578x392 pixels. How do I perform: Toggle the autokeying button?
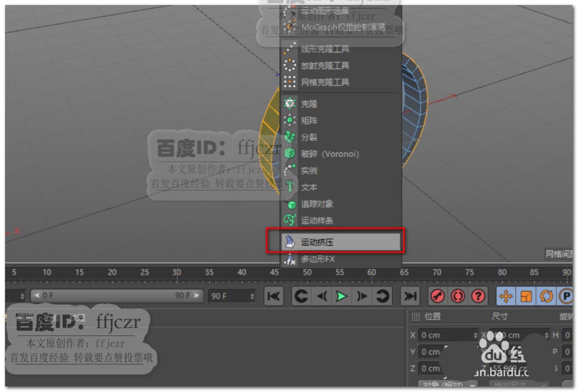tap(458, 296)
